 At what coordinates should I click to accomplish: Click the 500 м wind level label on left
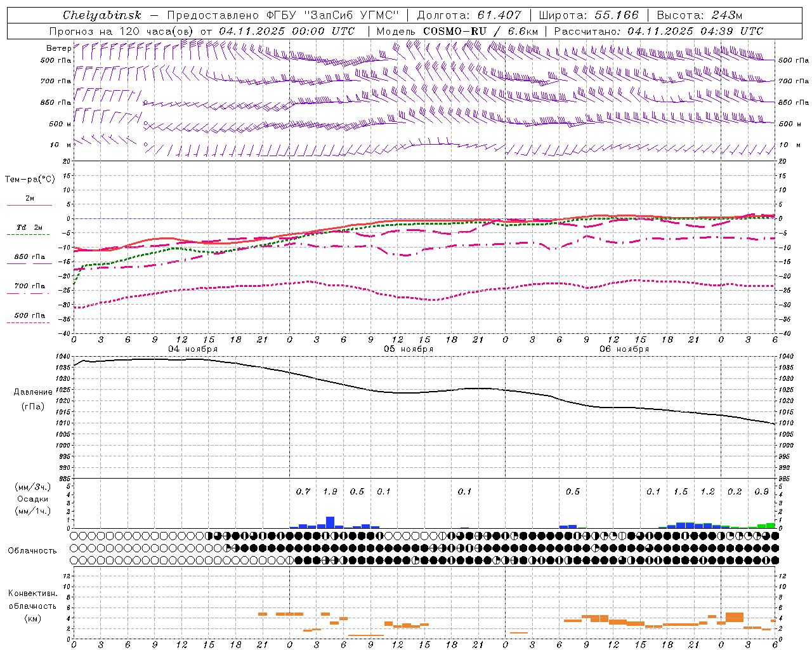(x=60, y=124)
